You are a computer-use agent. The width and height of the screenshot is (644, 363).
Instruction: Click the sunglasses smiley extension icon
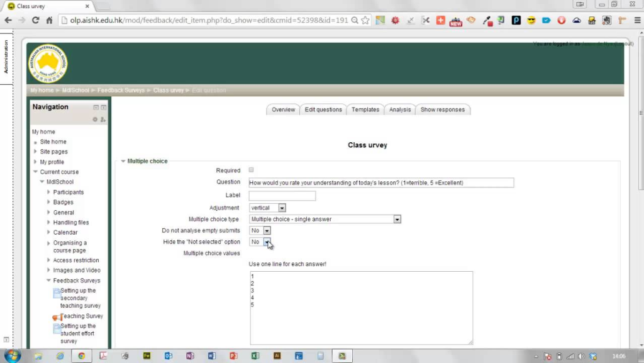[531, 20]
